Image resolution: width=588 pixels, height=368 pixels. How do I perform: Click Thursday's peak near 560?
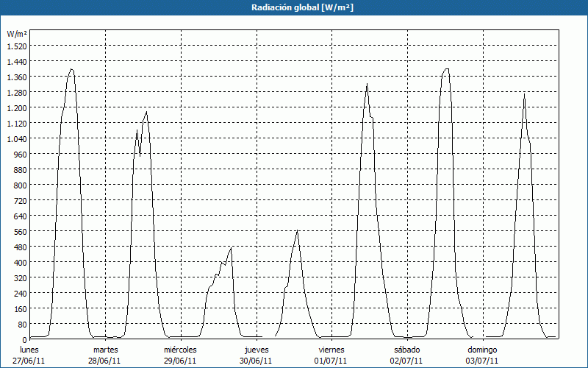(297, 230)
